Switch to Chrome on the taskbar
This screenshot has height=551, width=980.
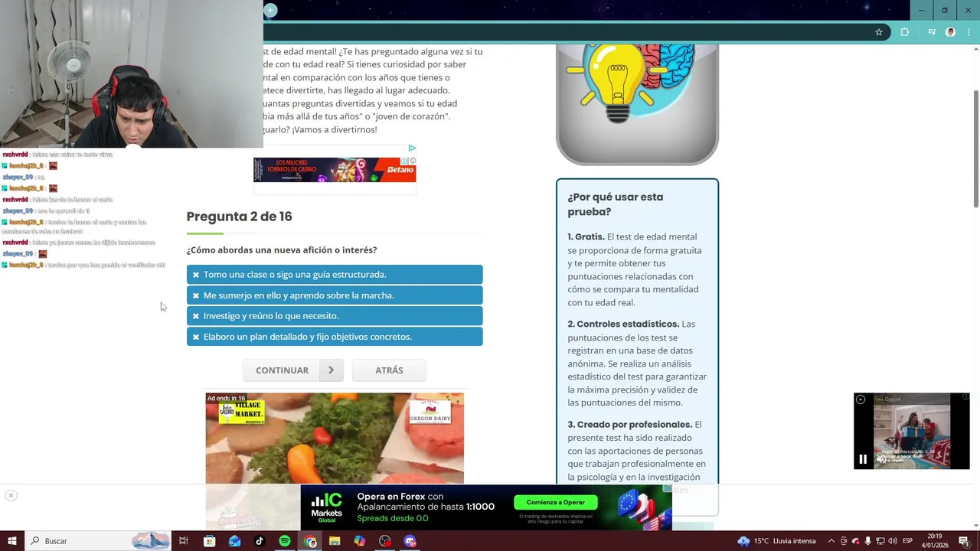coord(310,541)
